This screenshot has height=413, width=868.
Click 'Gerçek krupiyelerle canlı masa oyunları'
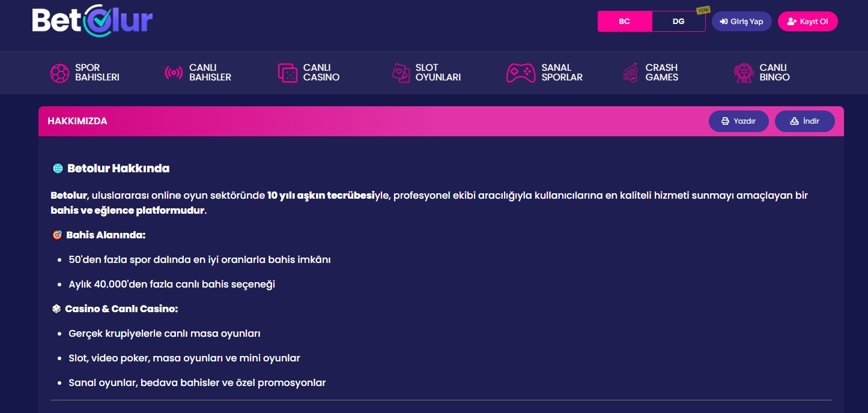[x=165, y=333]
